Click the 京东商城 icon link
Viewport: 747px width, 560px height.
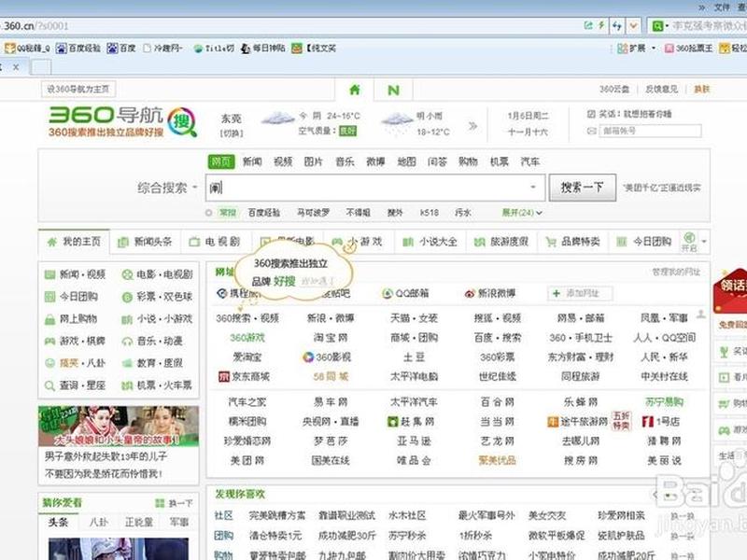[244, 377]
